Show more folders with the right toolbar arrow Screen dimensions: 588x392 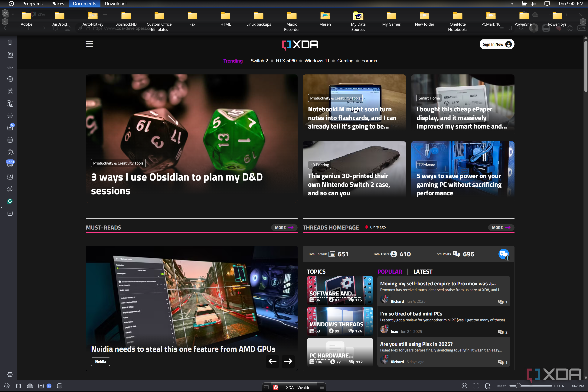pyautogui.click(x=583, y=22)
